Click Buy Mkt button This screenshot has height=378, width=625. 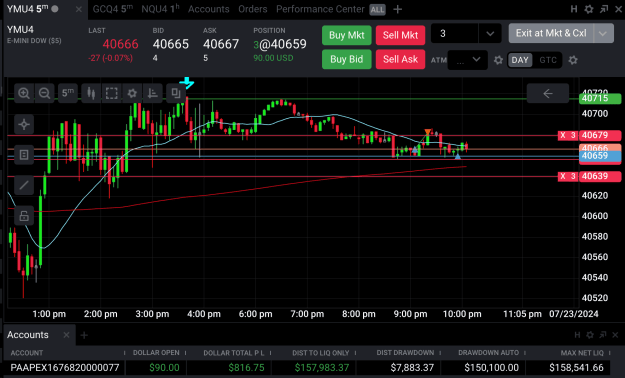pyautogui.click(x=347, y=35)
